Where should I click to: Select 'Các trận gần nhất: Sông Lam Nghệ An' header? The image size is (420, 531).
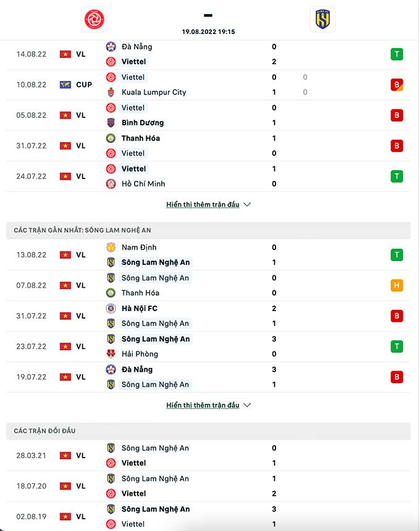tap(82, 230)
